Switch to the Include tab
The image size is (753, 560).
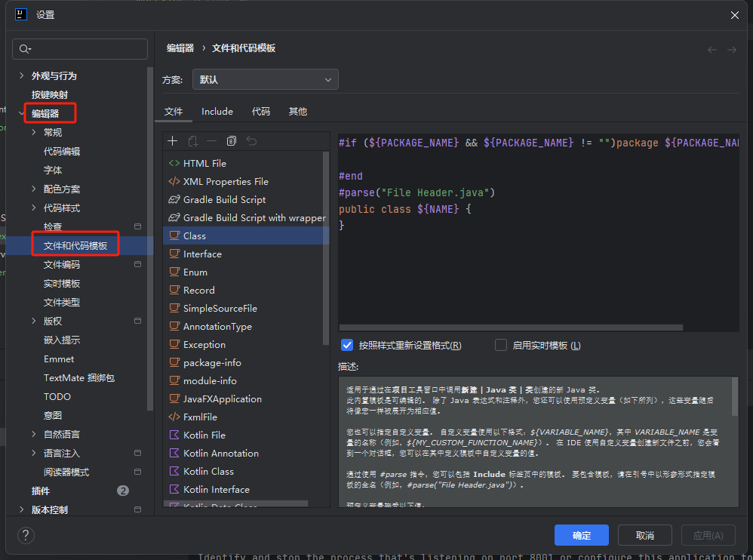[217, 112]
